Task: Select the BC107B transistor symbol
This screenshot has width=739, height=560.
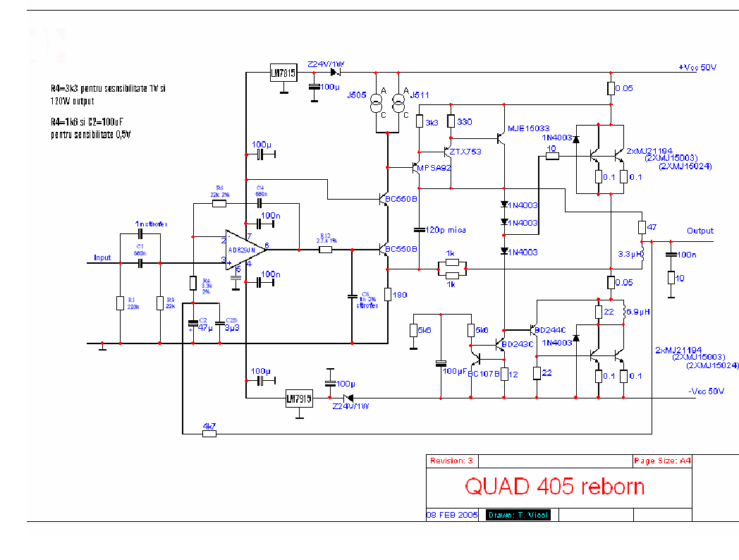Action: pyautogui.click(x=475, y=360)
